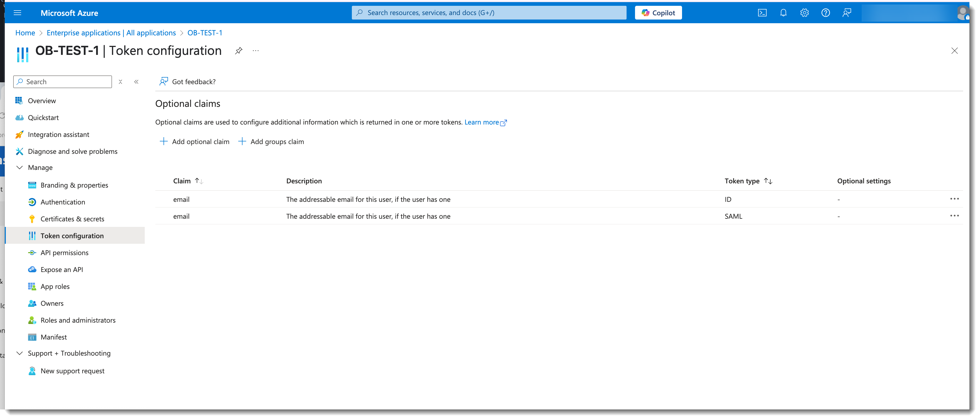Open the notifications bell
Screen dimensions: 980x420
point(783,13)
